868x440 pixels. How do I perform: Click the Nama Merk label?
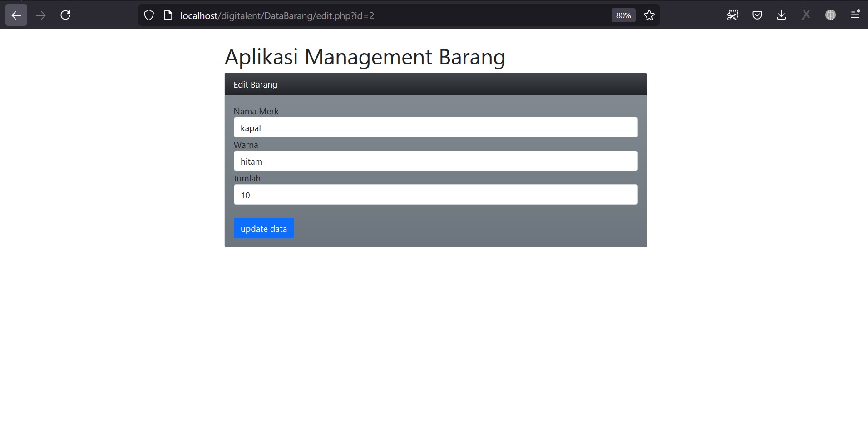point(256,112)
